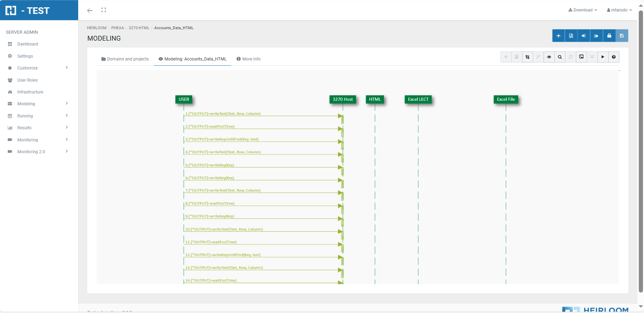The width and height of the screenshot is (644, 313).
Task: Toggle the eye visibility icon in toolbar
Action: pos(549,57)
